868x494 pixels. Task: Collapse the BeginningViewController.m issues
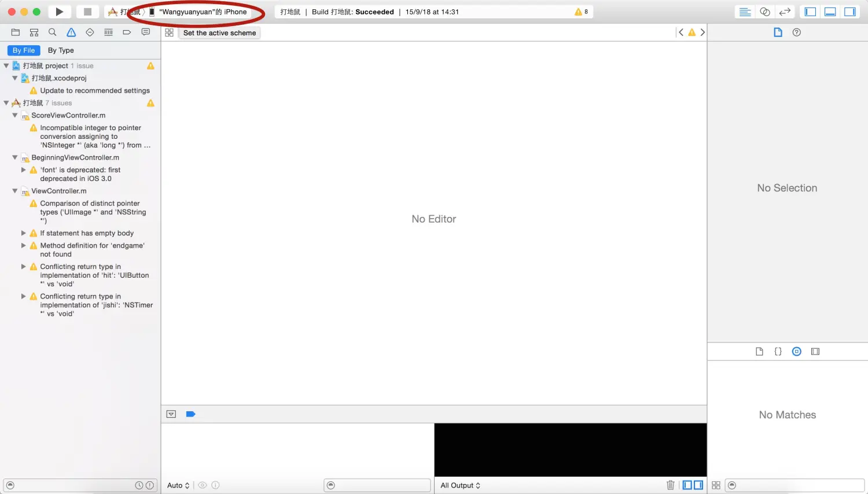tap(15, 157)
